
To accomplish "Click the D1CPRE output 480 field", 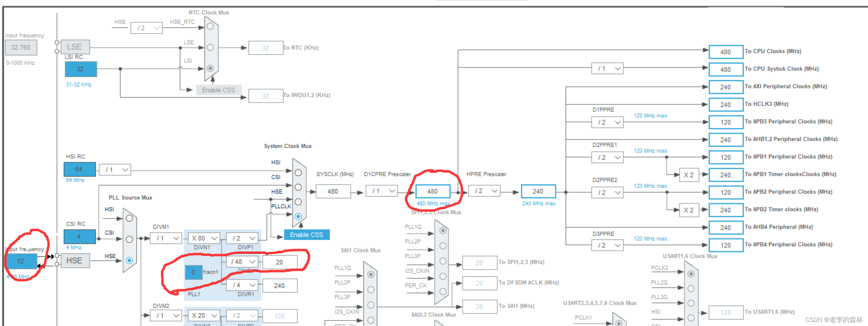I will point(432,191).
